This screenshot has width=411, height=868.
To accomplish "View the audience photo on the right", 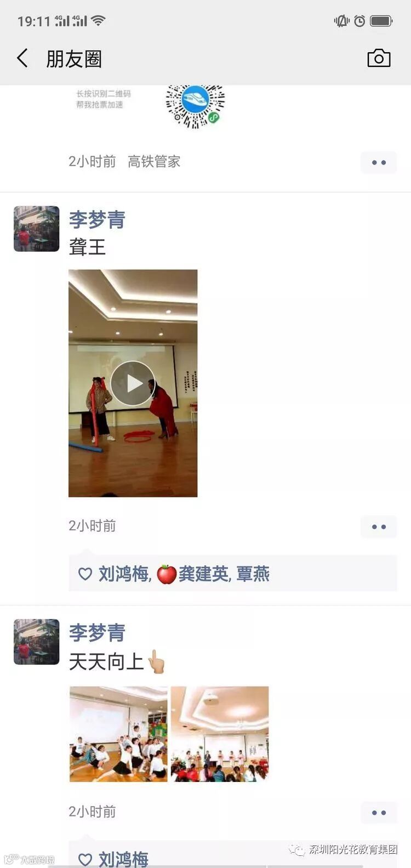I will pyautogui.click(x=220, y=734).
